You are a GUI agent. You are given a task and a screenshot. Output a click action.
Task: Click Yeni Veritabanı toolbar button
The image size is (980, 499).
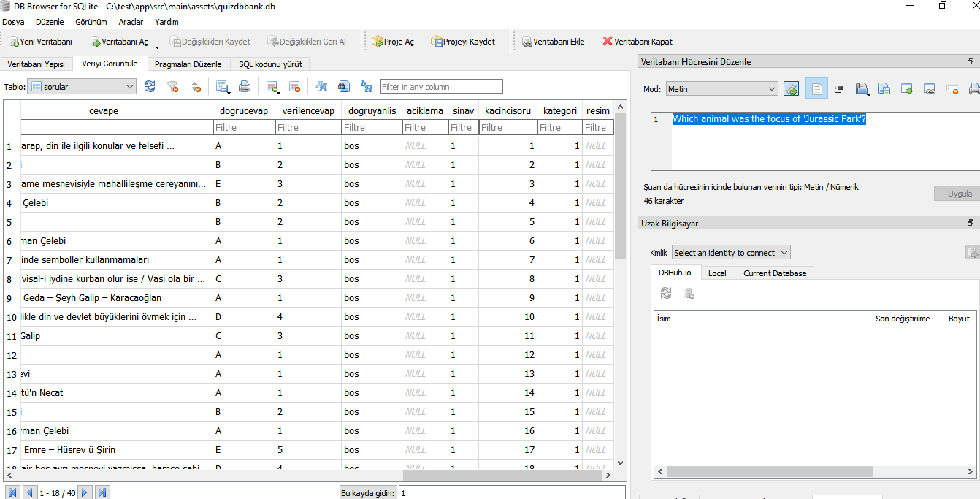(x=41, y=42)
